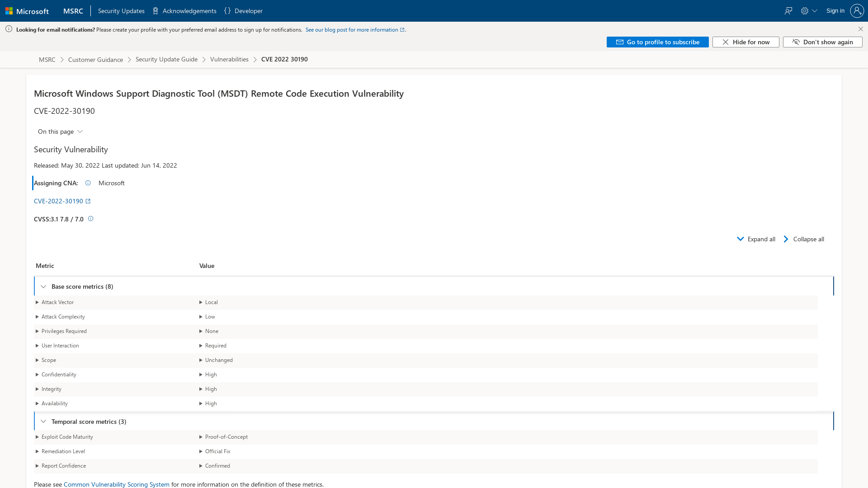Image resolution: width=868 pixels, height=488 pixels.
Task: Expand Remediation Level details
Action: click(x=60, y=451)
